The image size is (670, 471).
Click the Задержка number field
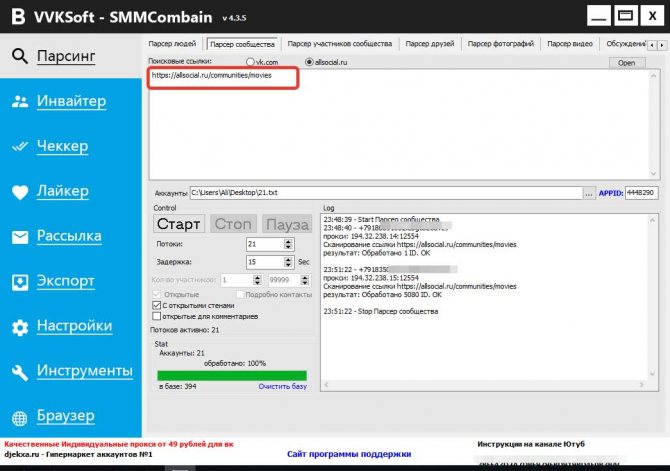(265, 262)
